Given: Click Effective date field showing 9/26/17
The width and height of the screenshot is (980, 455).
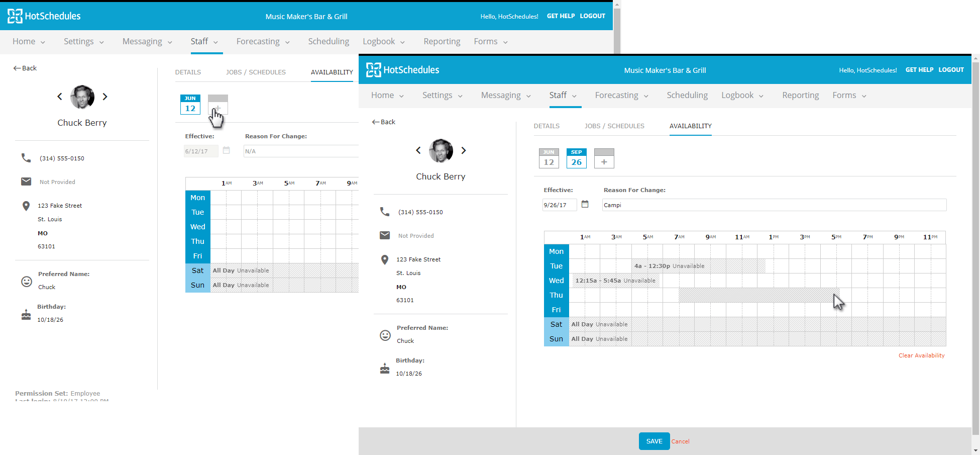Looking at the screenshot, I should pos(560,205).
